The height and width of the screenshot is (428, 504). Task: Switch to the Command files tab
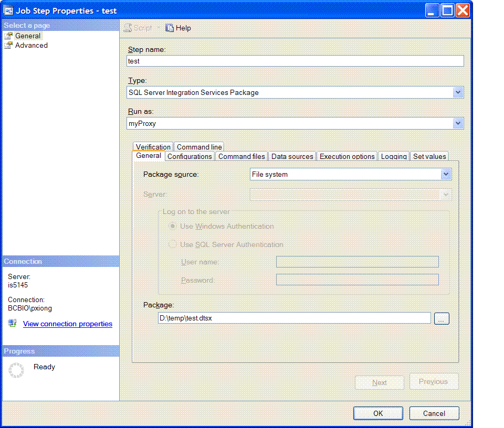pos(241,156)
